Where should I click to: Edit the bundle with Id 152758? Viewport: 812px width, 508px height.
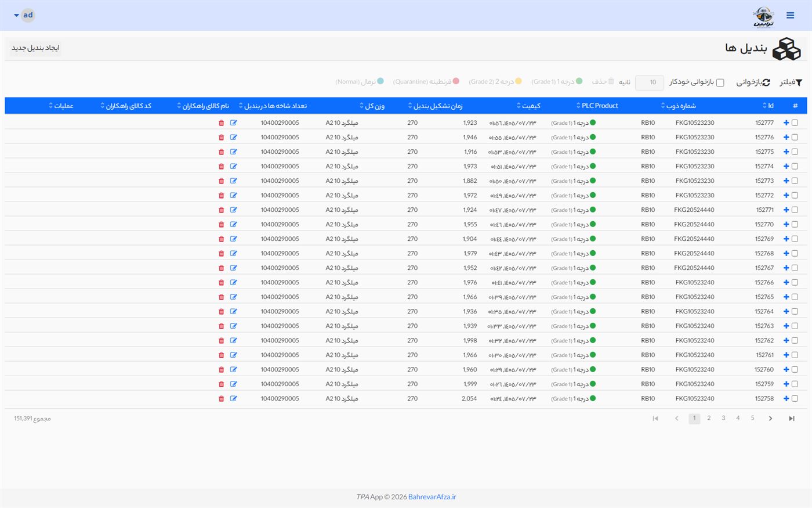[x=234, y=398]
